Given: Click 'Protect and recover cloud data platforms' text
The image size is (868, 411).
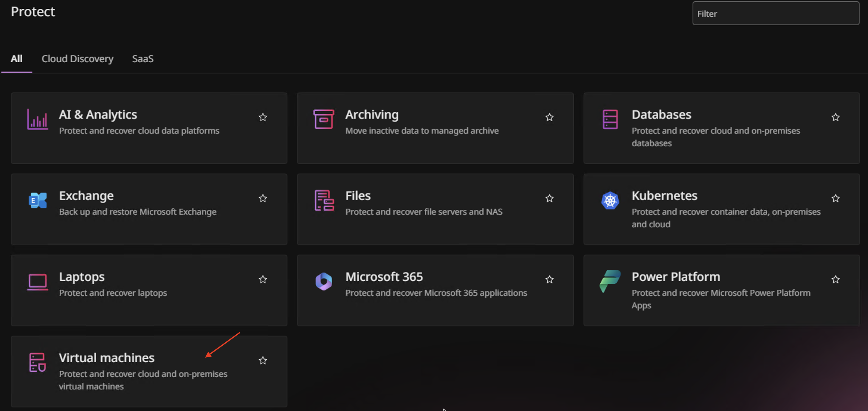Looking at the screenshot, I should click(139, 131).
